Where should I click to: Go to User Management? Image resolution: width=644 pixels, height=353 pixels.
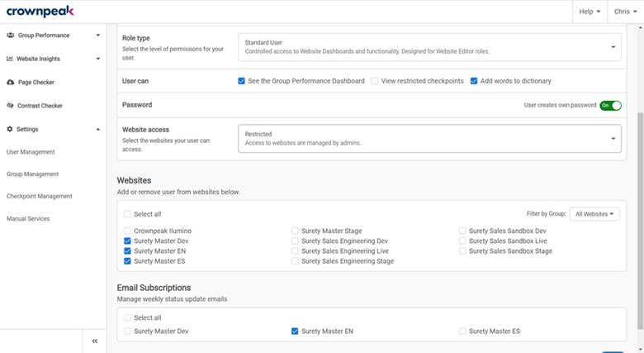[31, 152]
